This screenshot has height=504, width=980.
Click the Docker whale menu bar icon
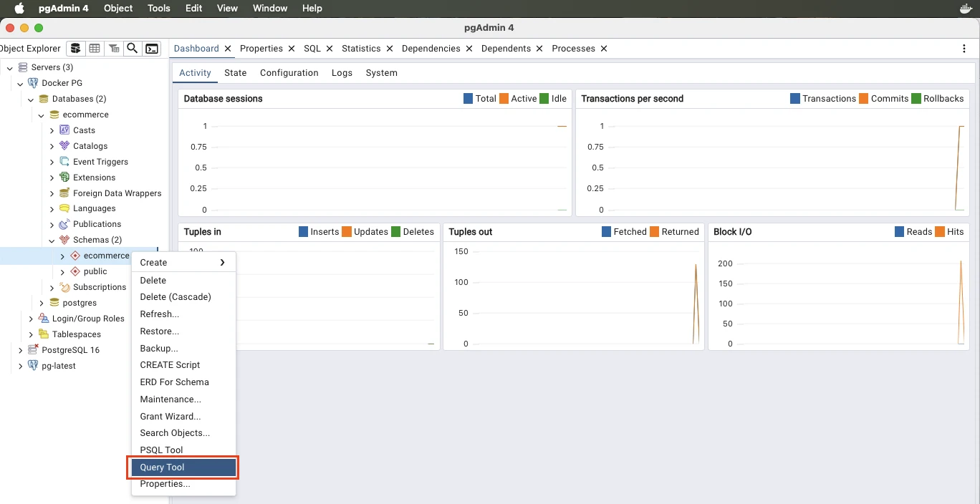click(966, 9)
